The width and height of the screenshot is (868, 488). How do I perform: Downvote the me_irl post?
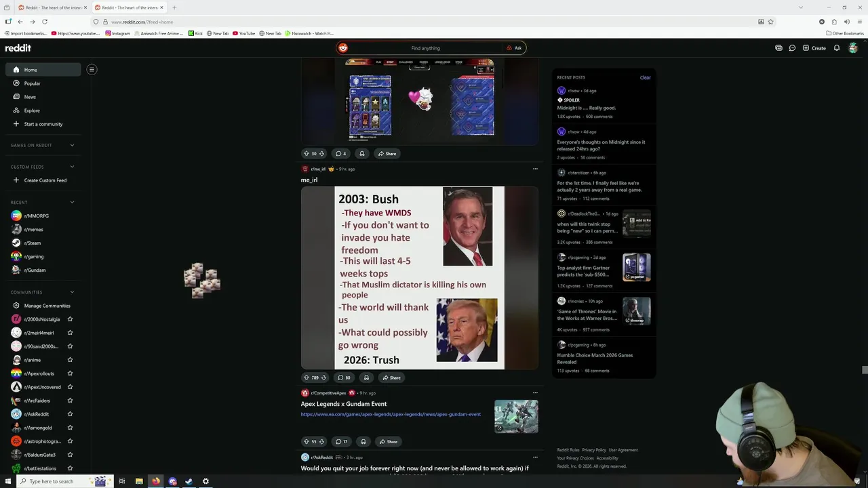(x=323, y=378)
